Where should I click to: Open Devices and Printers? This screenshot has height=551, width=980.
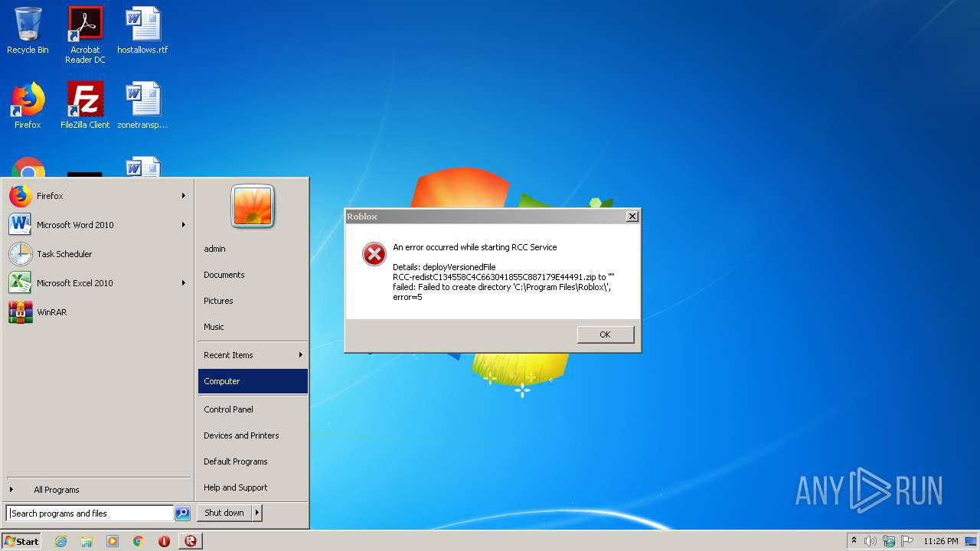tap(253, 435)
